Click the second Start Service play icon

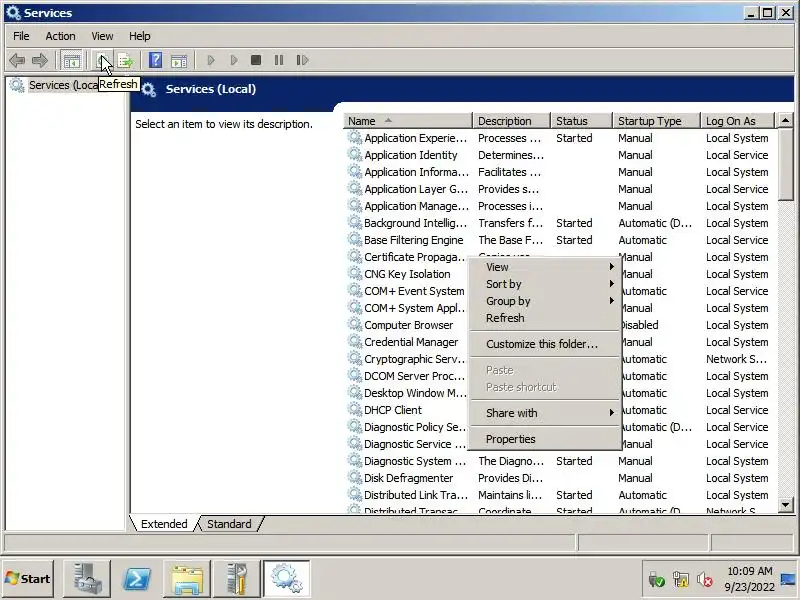click(234, 61)
